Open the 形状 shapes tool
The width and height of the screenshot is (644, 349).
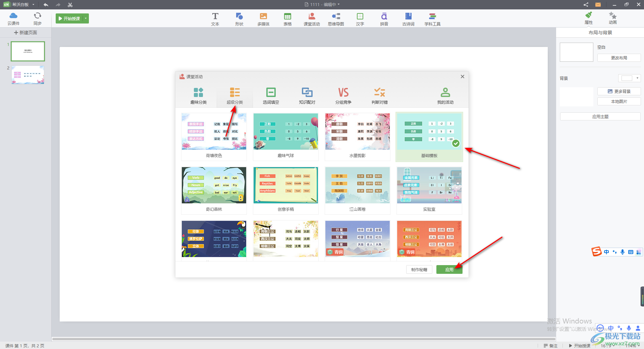pos(239,19)
